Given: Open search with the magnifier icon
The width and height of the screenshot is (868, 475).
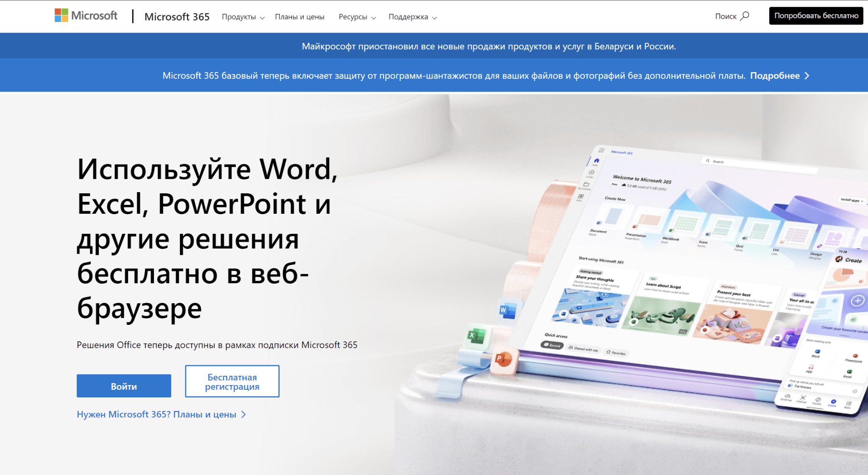Looking at the screenshot, I should coord(745,16).
